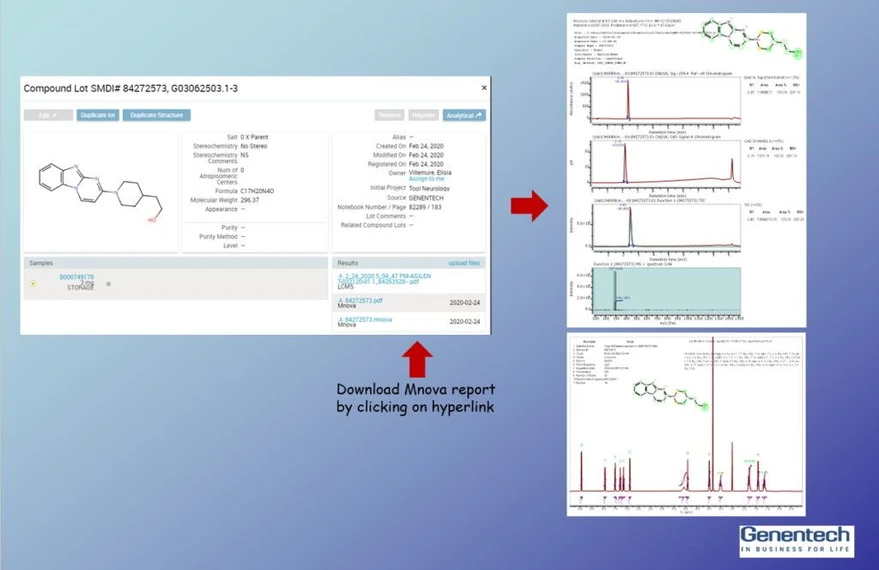Click the Registered On date value
Viewport: 879px width, 570px height.
click(x=426, y=164)
